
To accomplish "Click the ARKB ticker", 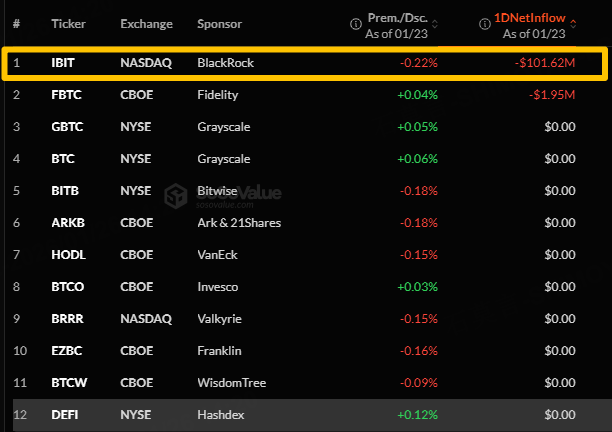I will [67, 222].
